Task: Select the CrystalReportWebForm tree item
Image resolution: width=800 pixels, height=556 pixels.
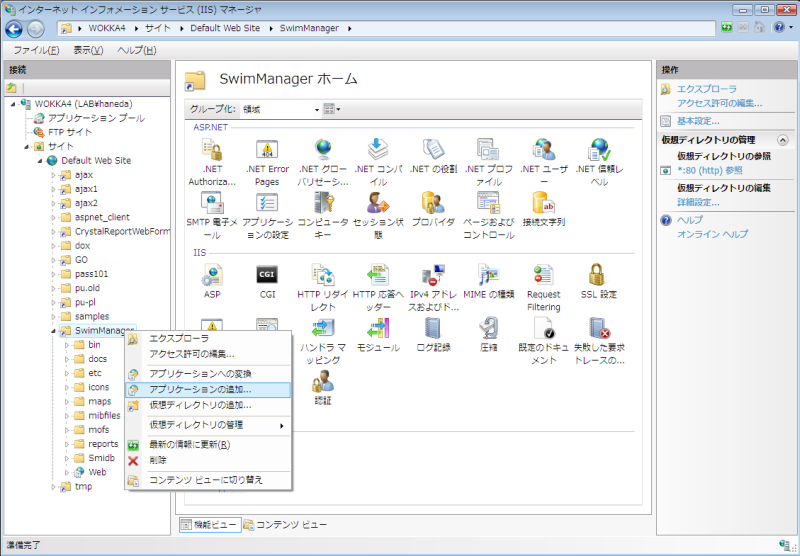Action: point(122,232)
